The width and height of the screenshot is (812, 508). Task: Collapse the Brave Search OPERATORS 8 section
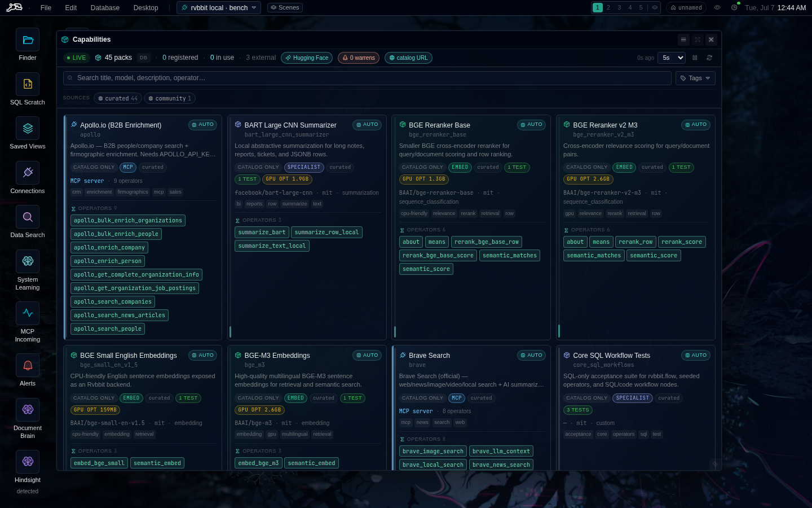422,439
